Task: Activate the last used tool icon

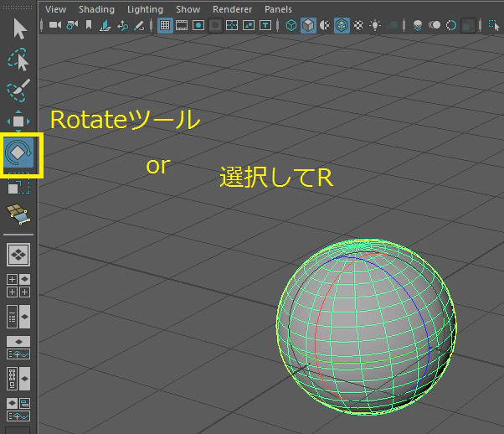Action: pyautogui.click(x=18, y=214)
